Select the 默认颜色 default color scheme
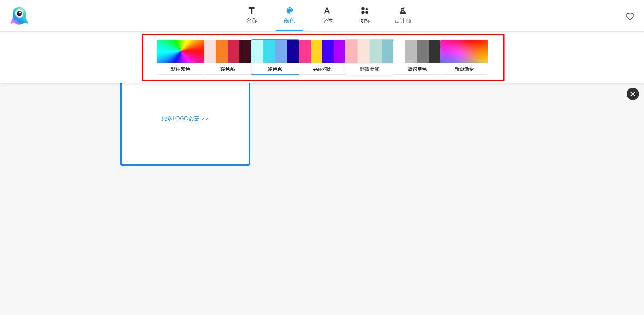Screen dimensions: 644x315 tap(180, 68)
